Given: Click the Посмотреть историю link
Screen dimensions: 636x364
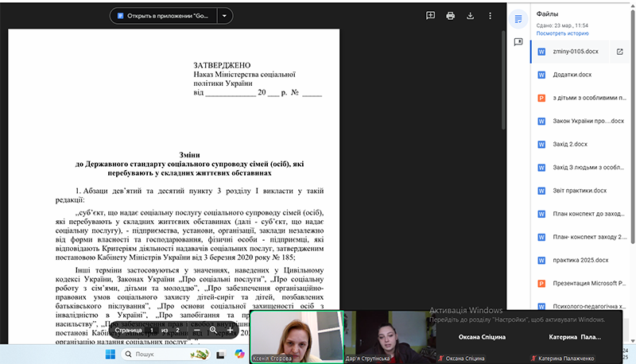Looking at the screenshot, I should 562,33.
